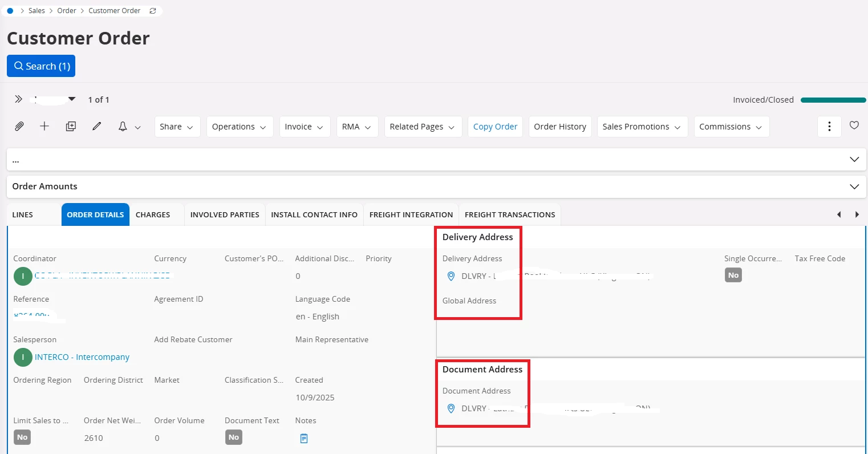Click the Invoiced/Closed status text
Image resolution: width=868 pixels, height=454 pixels.
[x=763, y=100]
